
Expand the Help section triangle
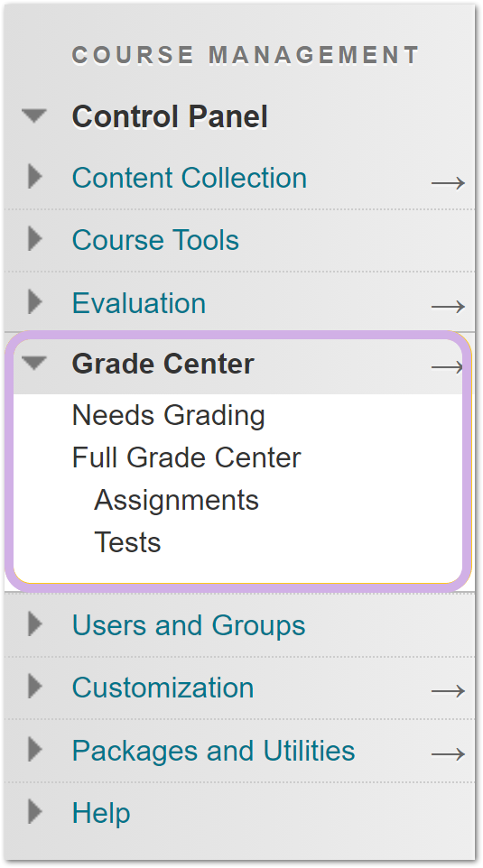click(35, 812)
